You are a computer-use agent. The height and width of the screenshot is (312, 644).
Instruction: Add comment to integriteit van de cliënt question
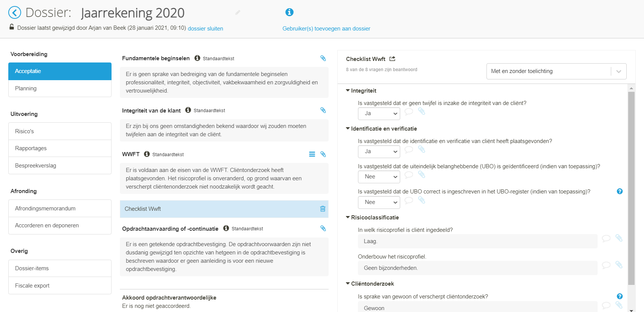click(409, 112)
